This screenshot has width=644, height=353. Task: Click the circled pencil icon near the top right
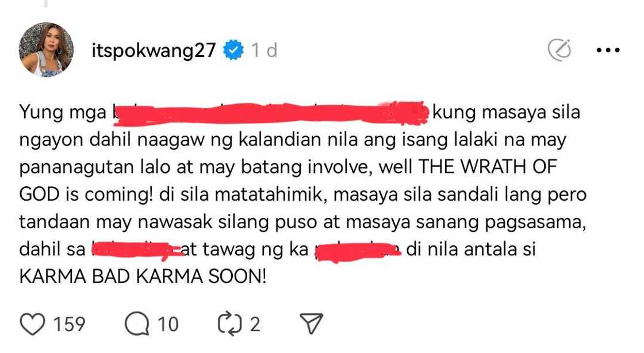click(560, 50)
